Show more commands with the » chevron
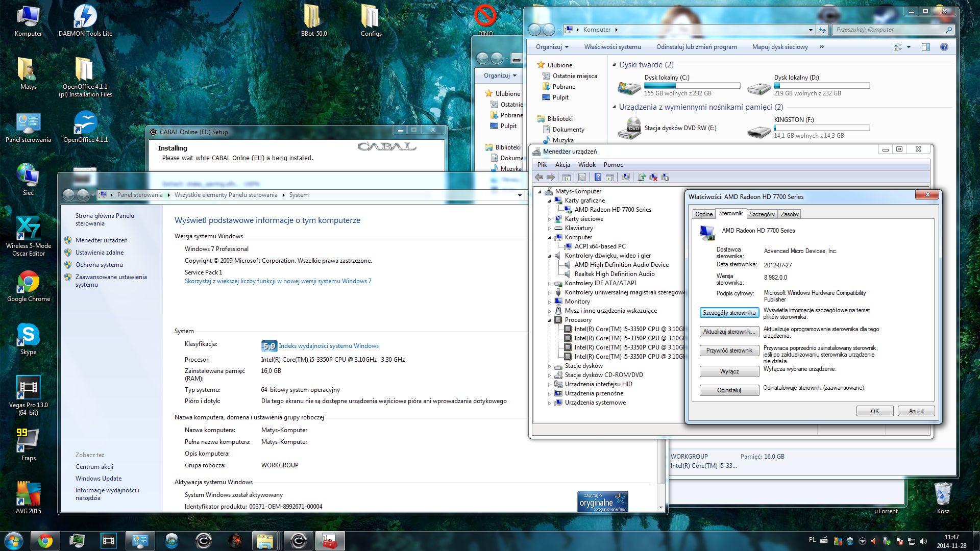Image resolution: width=980 pixels, height=551 pixels. [x=821, y=47]
